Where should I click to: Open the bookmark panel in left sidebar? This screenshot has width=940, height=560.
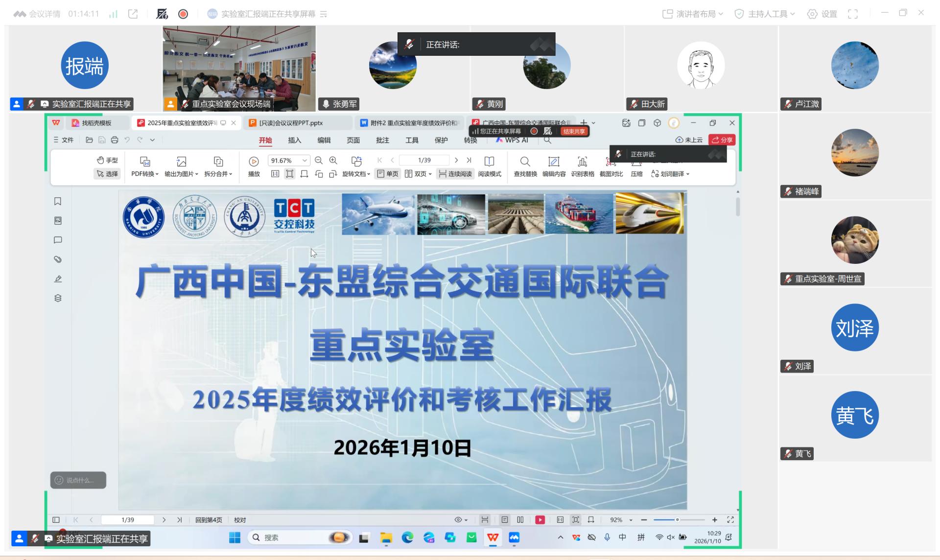coord(58,202)
